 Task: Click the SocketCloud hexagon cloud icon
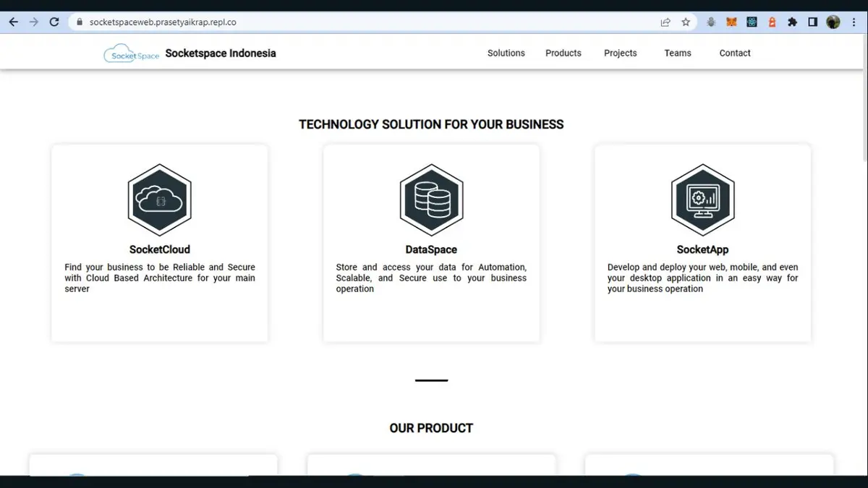pos(160,200)
